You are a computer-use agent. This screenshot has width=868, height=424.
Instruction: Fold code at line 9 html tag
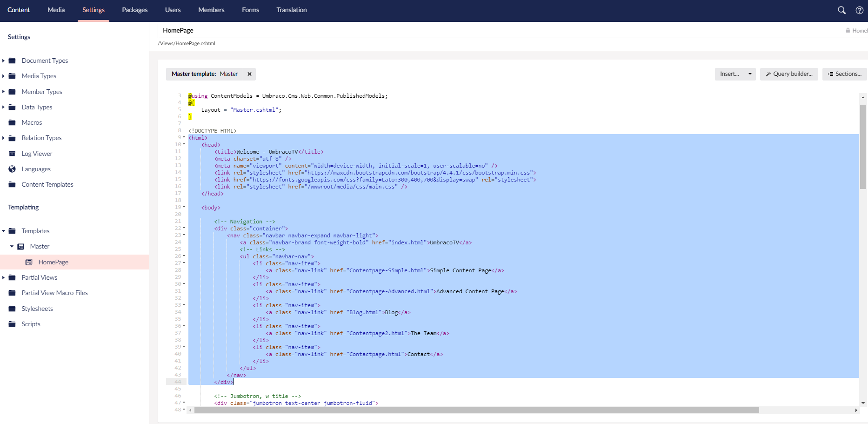(184, 137)
